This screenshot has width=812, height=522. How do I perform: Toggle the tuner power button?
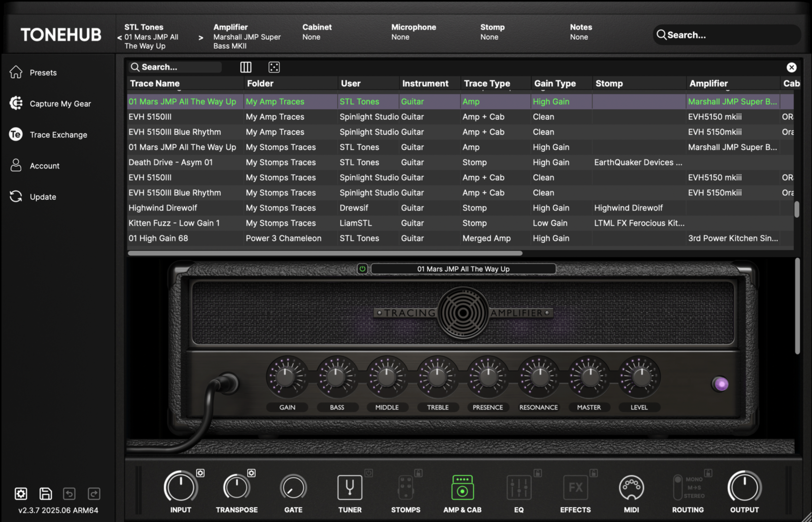[x=369, y=473]
